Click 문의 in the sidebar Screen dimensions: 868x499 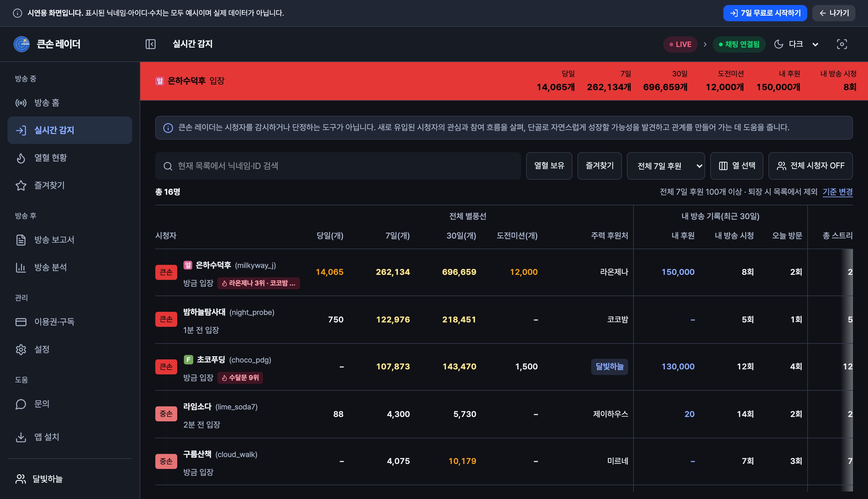pyautogui.click(x=70, y=404)
